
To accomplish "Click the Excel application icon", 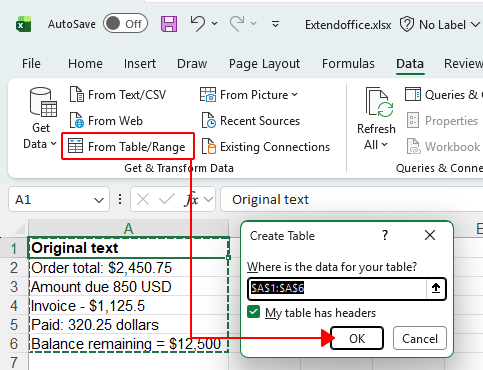I will (x=24, y=24).
